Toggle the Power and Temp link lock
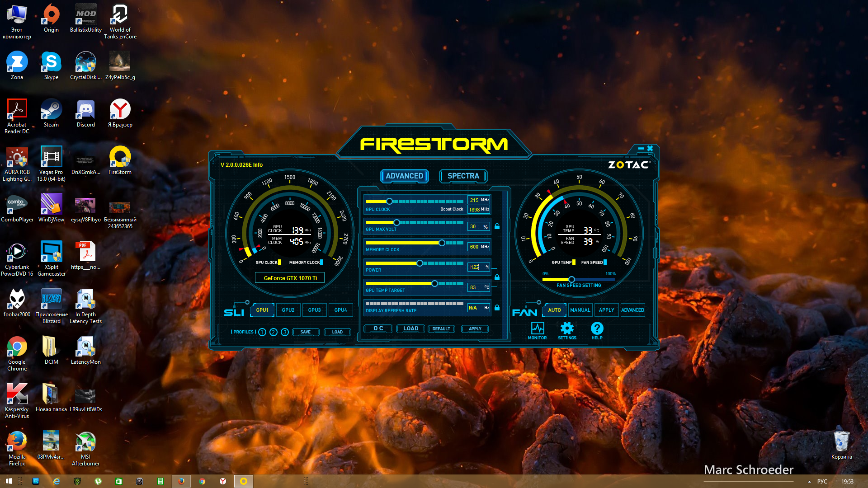868x488 pixels. point(497,277)
